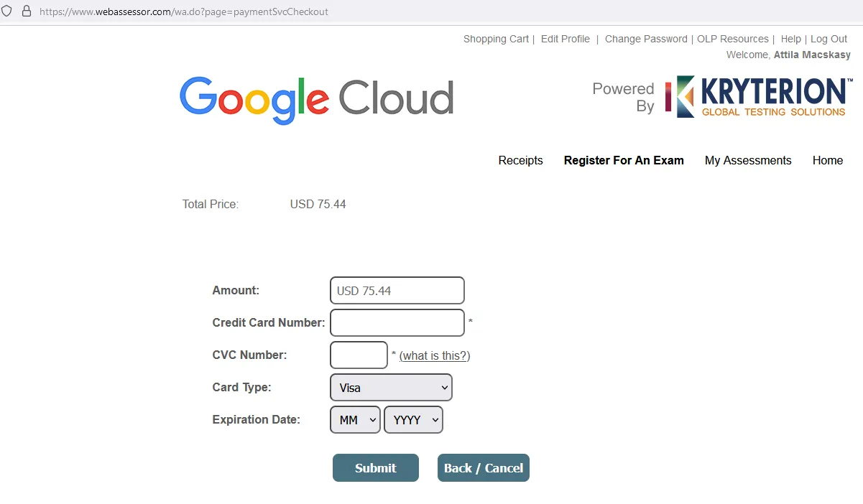
Task: Open the Change Password link
Action: [x=646, y=39]
